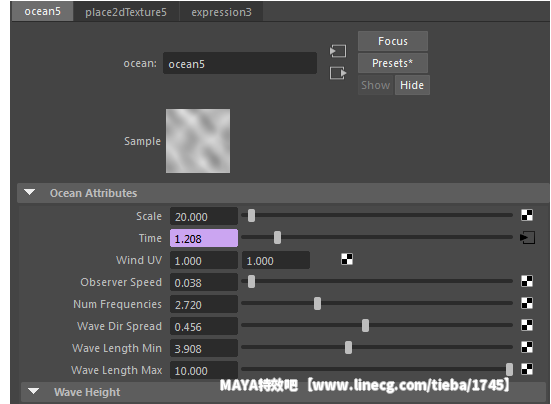Click the Wind UV attribute label
The width and height of the screenshot is (551, 404).
coord(139,260)
